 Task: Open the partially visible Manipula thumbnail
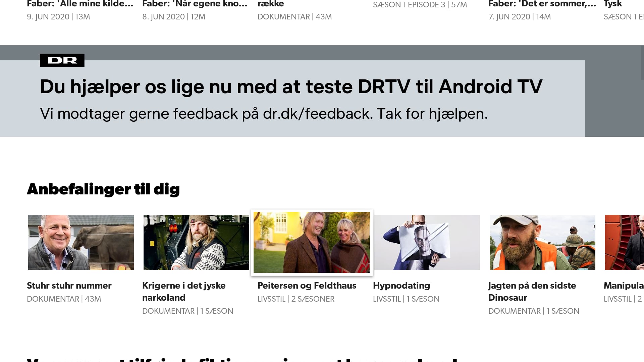[x=624, y=242]
